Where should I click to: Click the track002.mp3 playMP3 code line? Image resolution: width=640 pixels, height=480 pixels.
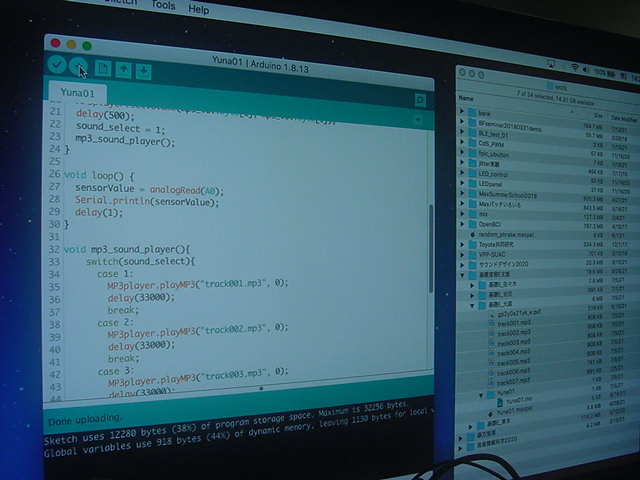click(x=198, y=330)
